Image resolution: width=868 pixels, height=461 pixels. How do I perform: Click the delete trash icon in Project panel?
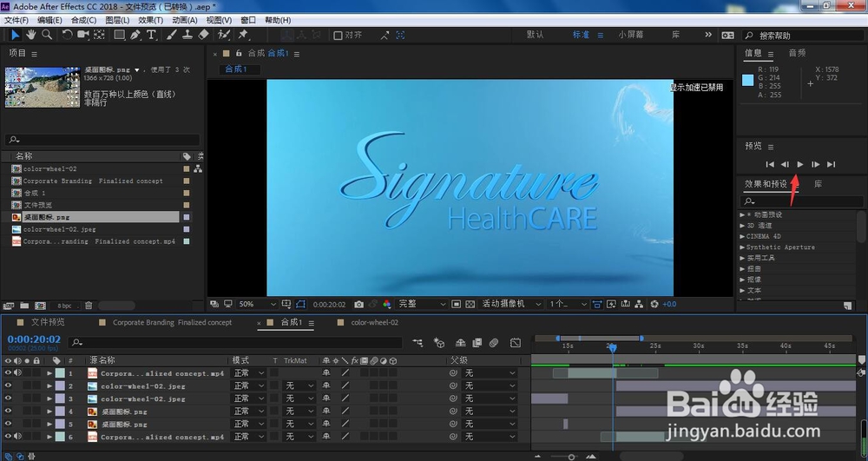(89, 306)
